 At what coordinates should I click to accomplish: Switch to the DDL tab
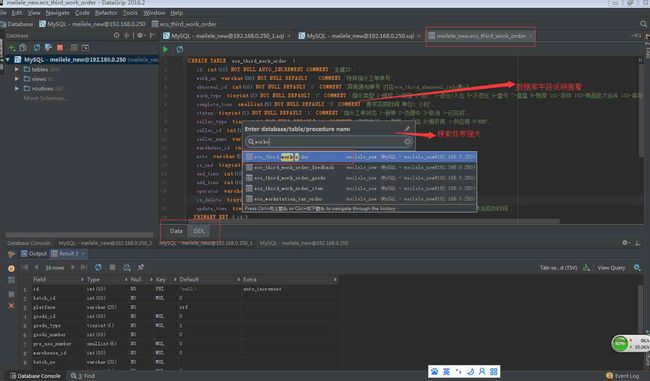(x=199, y=231)
